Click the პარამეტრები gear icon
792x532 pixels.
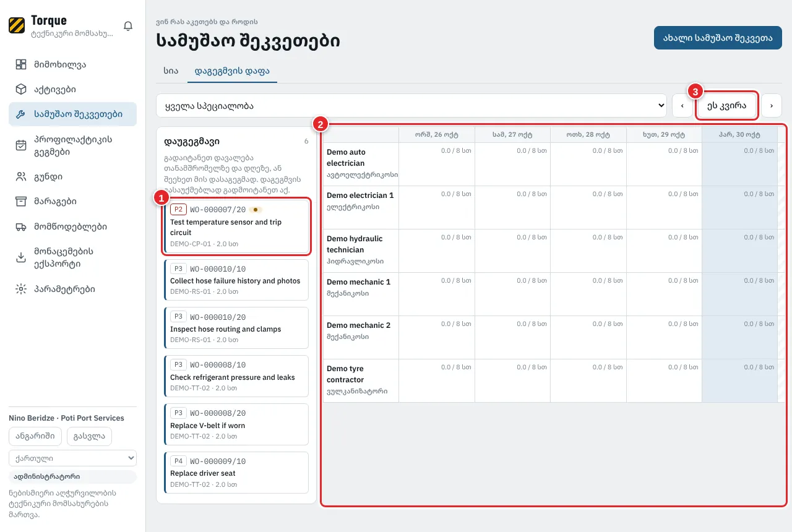pos(21,289)
